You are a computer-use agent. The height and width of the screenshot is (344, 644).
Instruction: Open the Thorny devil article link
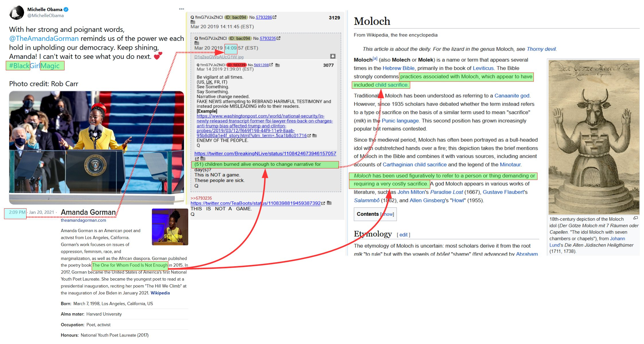[x=541, y=49]
